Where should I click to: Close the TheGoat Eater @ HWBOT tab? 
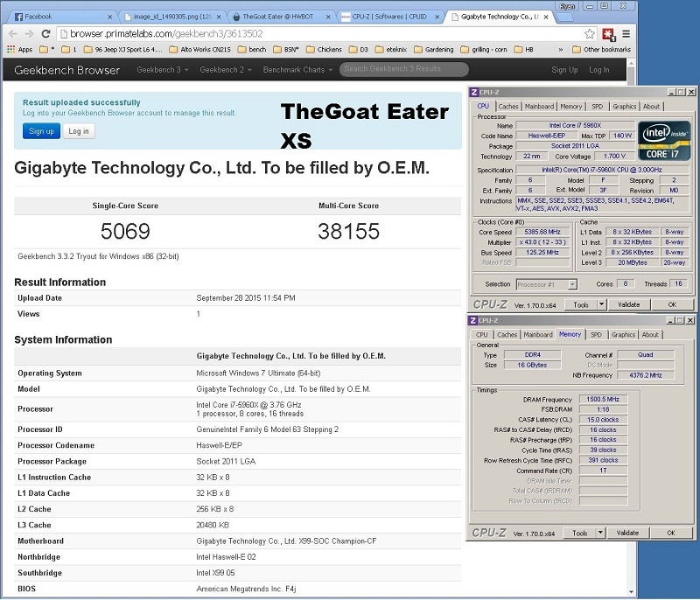pyautogui.click(x=328, y=17)
